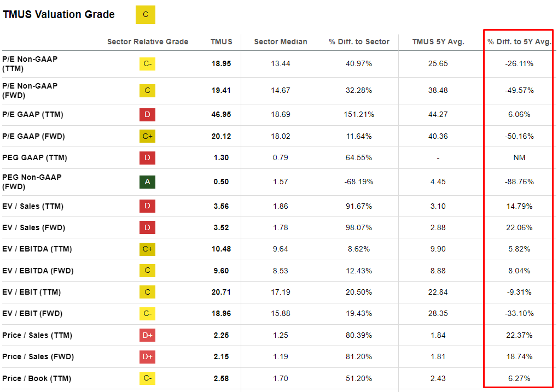Open the EV / EBIT (FWD) metric row label
Image resolution: width=558 pixels, height=392 pixels.
[32, 313]
